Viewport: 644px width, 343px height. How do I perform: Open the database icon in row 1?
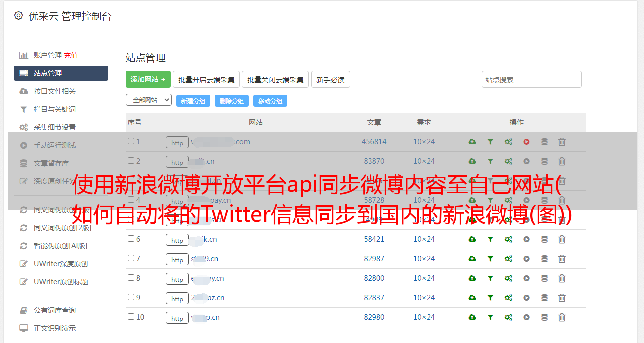pos(544,142)
